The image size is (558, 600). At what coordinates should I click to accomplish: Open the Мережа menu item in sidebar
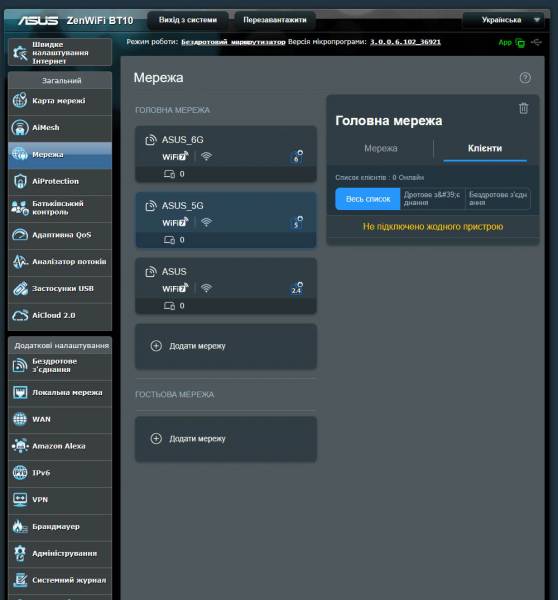pos(60,155)
